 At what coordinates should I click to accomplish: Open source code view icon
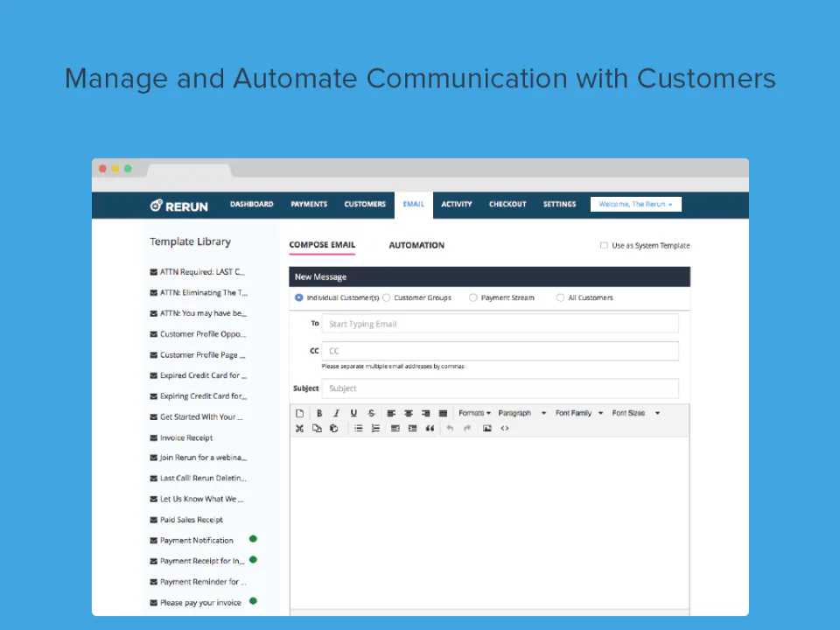coord(505,428)
